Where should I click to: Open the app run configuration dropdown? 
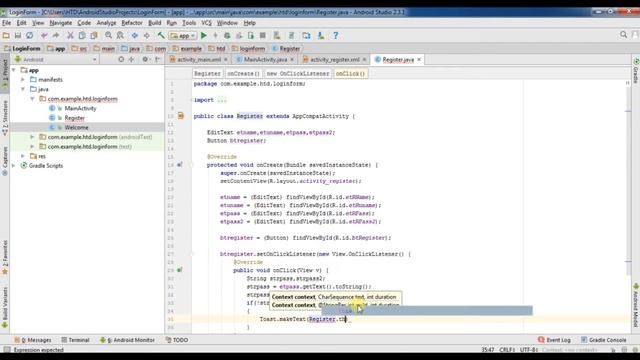183,36
